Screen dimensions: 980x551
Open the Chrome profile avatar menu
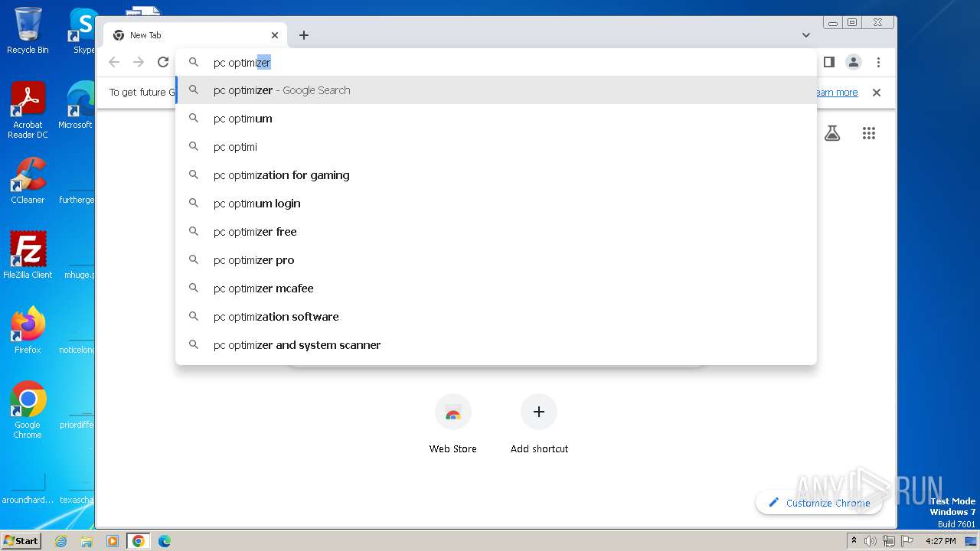(x=854, y=62)
